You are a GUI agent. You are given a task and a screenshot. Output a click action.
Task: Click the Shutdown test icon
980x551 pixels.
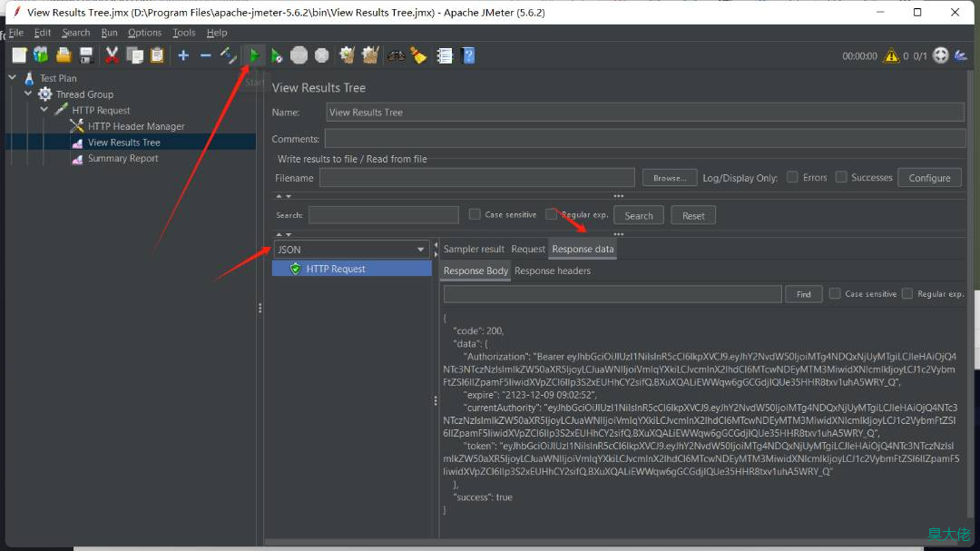point(322,55)
